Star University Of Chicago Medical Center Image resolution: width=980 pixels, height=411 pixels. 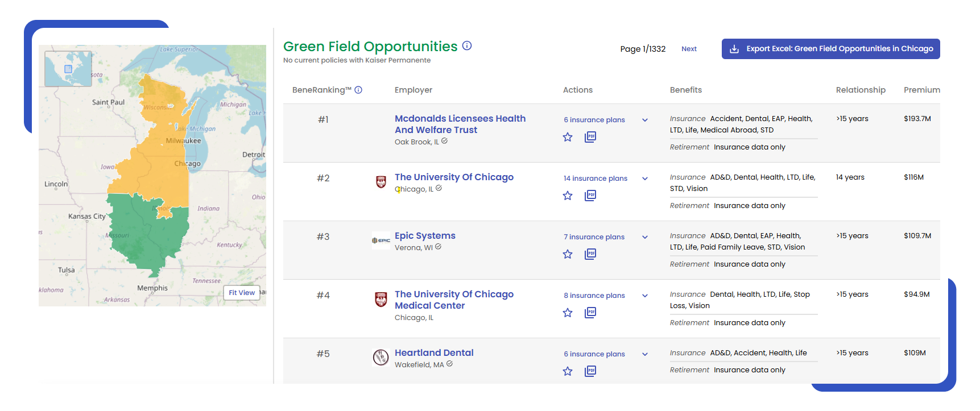(568, 313)
